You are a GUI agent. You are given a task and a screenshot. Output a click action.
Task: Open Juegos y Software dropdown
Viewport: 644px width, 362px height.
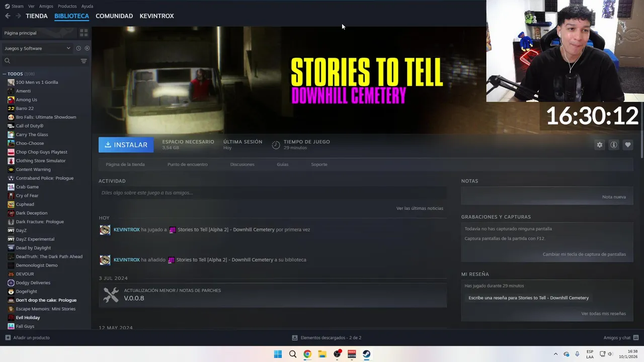(38, 48)
